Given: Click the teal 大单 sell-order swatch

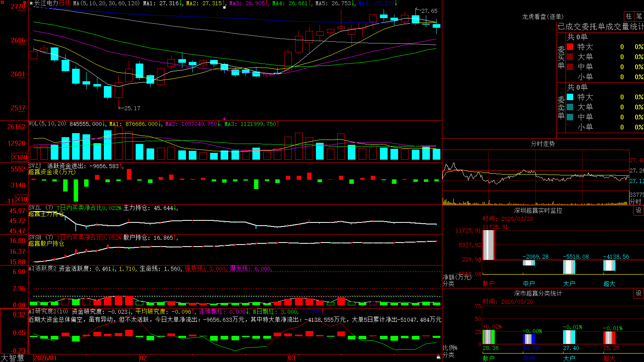Looking at the screenshot, I should pos(570,107).
